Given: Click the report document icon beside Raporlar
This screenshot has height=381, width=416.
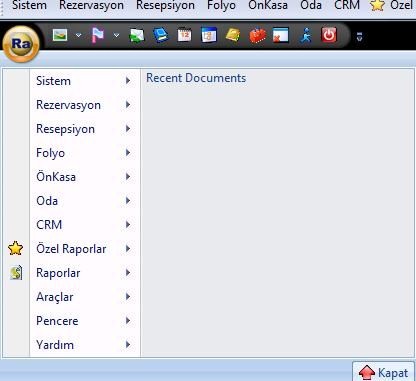Looking at the screenshot, I should click(16, 273).
